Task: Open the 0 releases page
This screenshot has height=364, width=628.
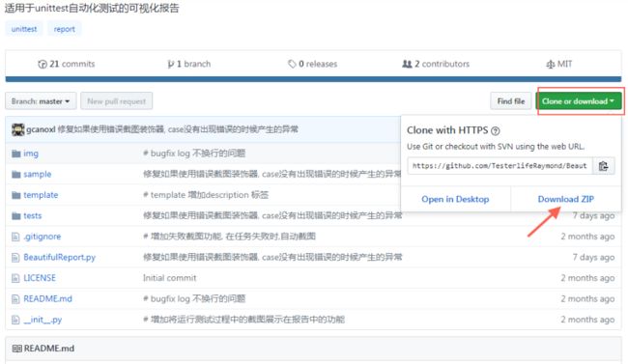Action: coord(313,64)
